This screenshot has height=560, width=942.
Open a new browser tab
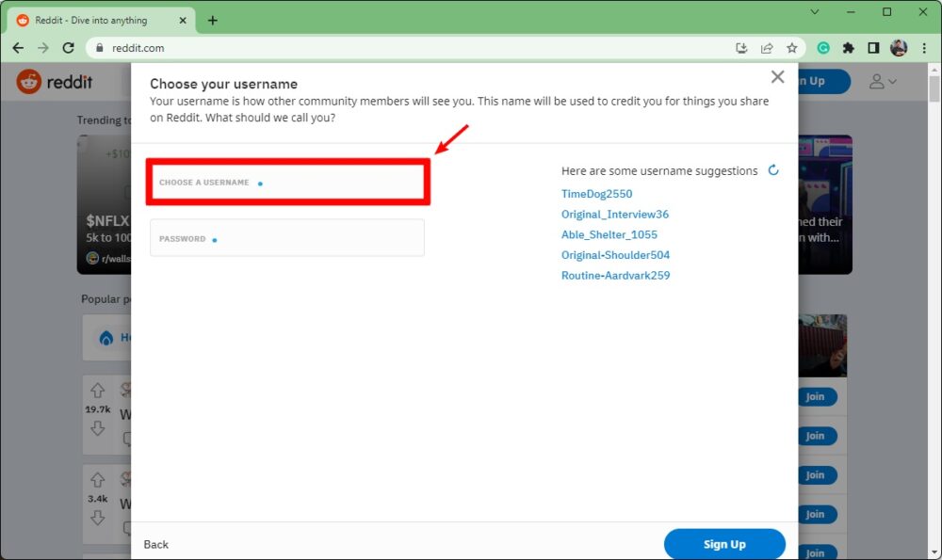point(212,19)
